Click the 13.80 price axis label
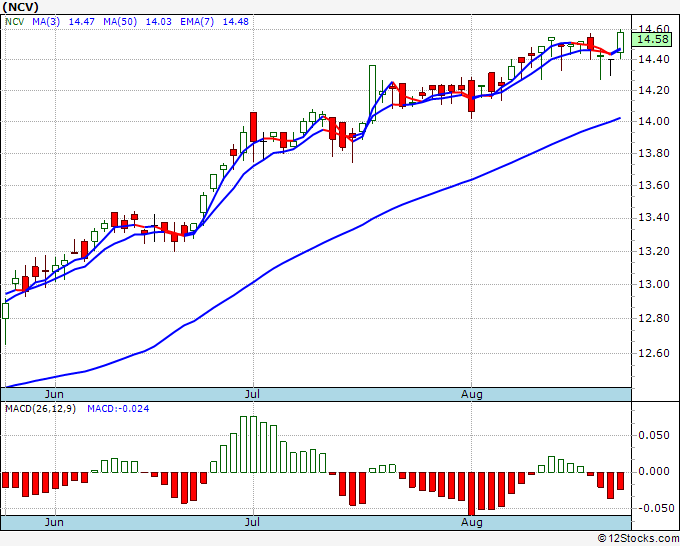680x546 pixels. (x=654, y=153)
